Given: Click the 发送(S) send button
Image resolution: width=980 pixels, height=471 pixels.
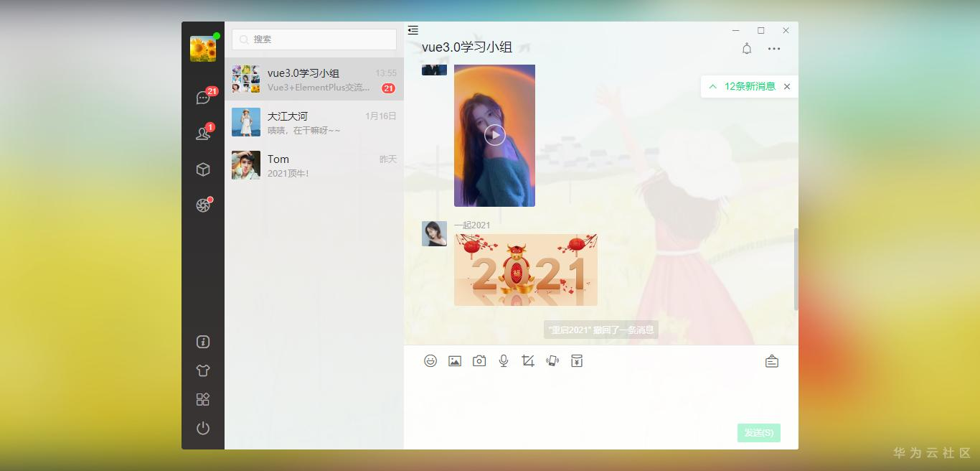Looking at the screenshot, I should [x=758, y=433].
